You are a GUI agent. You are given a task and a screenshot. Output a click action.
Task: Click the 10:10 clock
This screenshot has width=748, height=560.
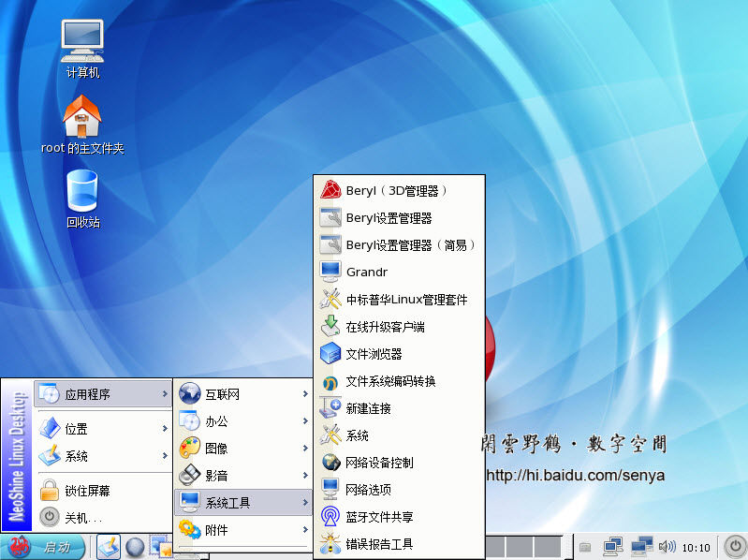point(696,548)
